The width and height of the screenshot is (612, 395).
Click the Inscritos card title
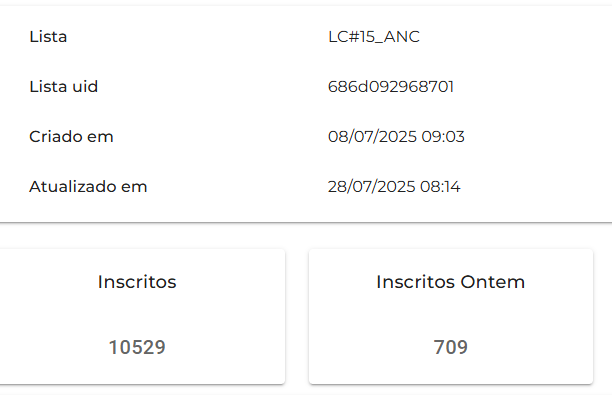[x=137, y=282]
